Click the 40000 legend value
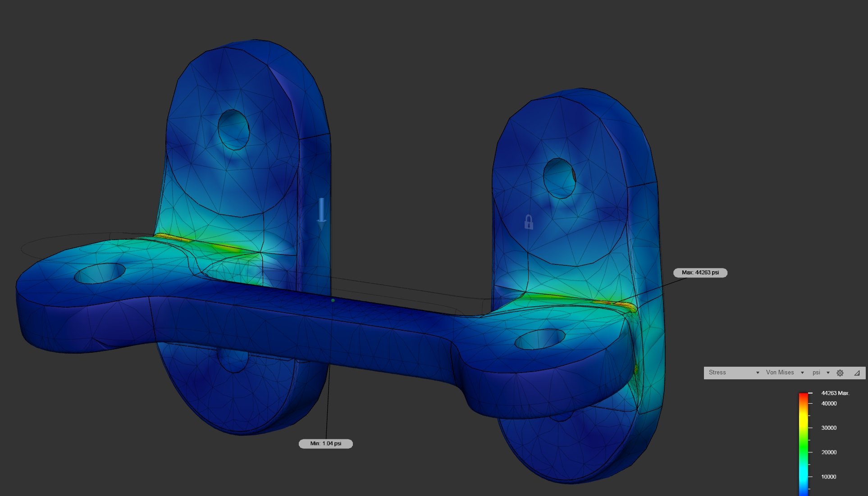Screen dimensions: 868x496 click(x=829, y=404)
